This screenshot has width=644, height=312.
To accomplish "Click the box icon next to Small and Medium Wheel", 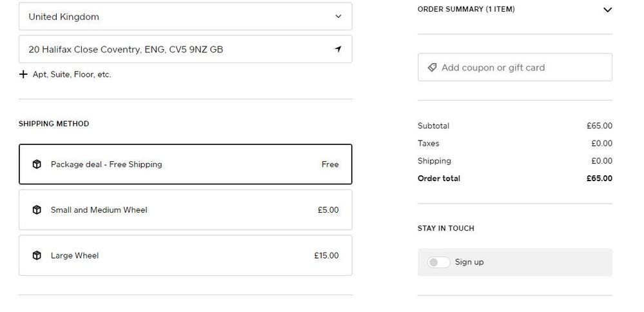I will (x=37, y=210).
